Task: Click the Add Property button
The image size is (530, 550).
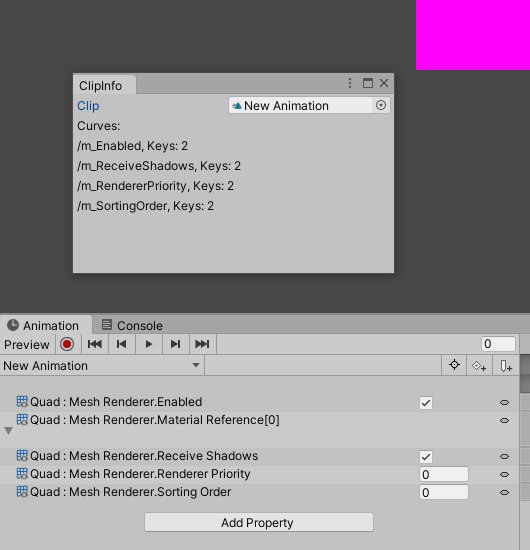Action: pyautogui.click(x=259, y=522)
